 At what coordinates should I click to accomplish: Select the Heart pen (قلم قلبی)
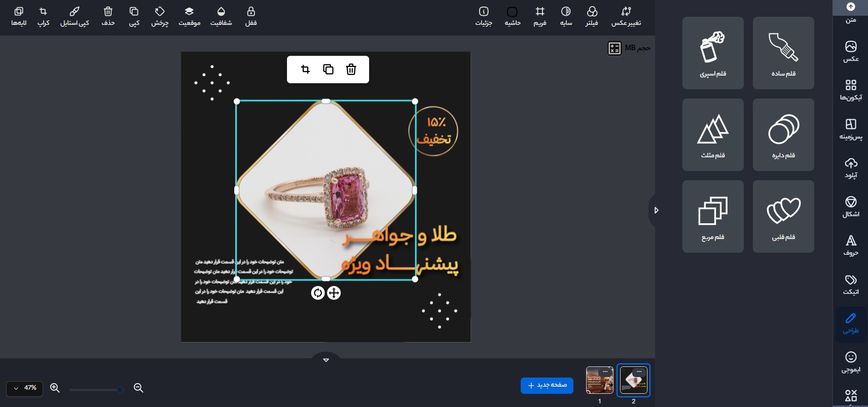(783, 216)
